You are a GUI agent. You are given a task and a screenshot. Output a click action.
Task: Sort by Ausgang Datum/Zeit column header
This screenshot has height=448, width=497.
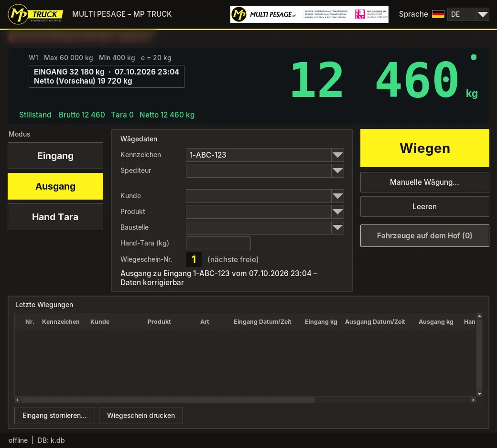(x=375, y=321)
